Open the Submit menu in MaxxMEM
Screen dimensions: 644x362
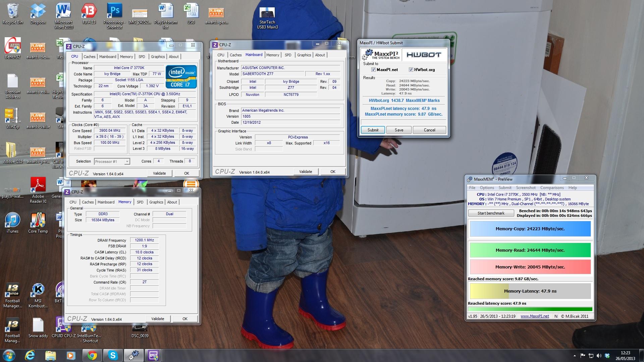tap(505, 188)
